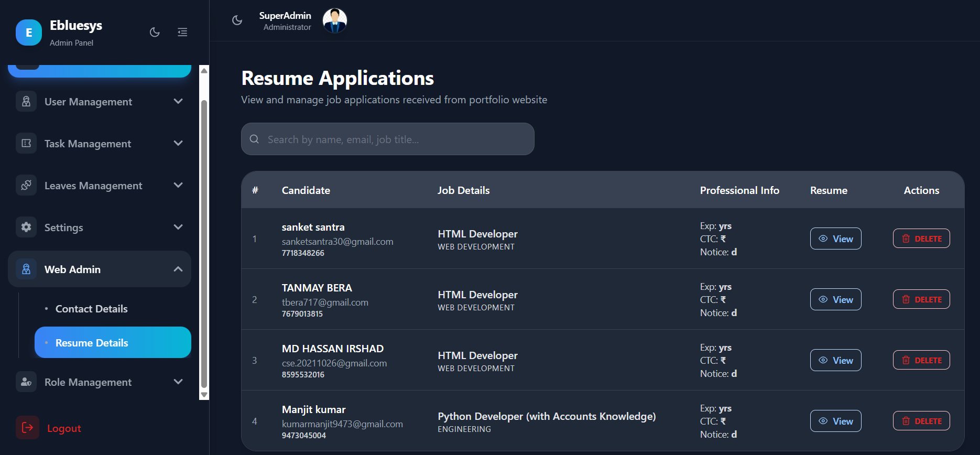Click the Ebluesys logo icon

coord(29,32)
